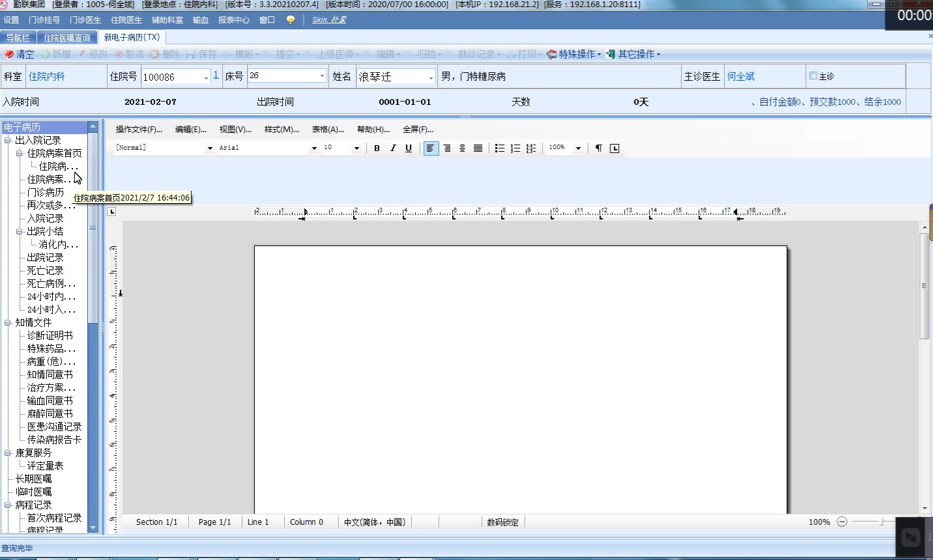
Task: Click the tree panel scrollbar thumb
Action: point(93,227)
